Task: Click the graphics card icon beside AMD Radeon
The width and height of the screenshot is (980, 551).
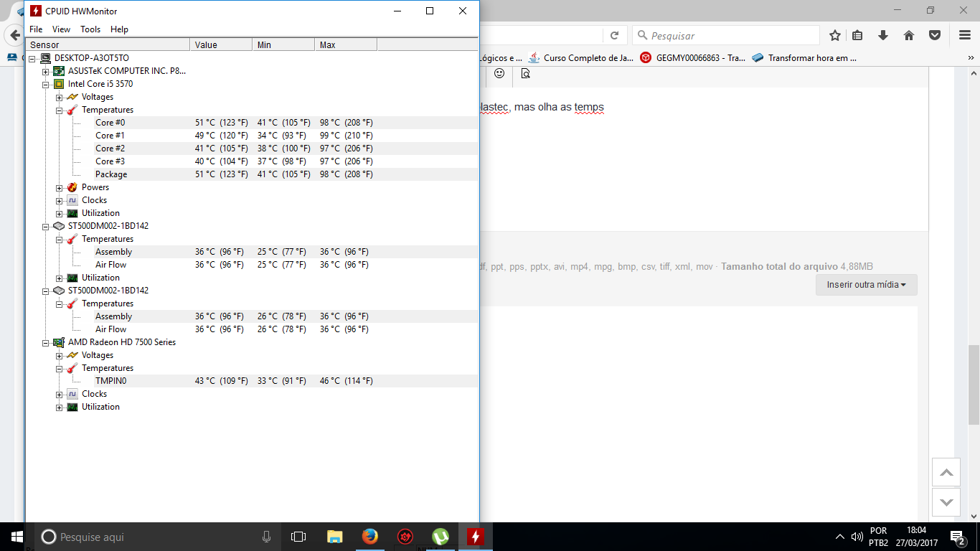Action: (59, 342)
